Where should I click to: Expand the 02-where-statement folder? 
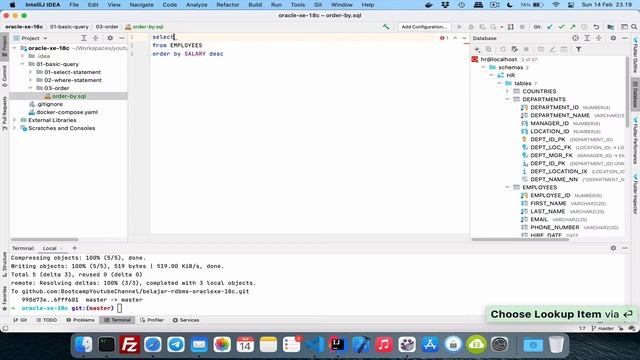[x=31, y=80]
